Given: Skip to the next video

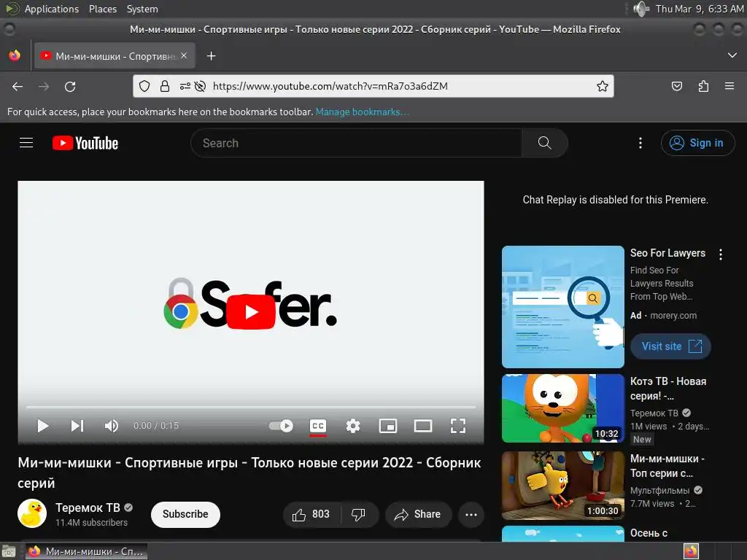Looking at the screenshot, I should click(x=77, y=426).
